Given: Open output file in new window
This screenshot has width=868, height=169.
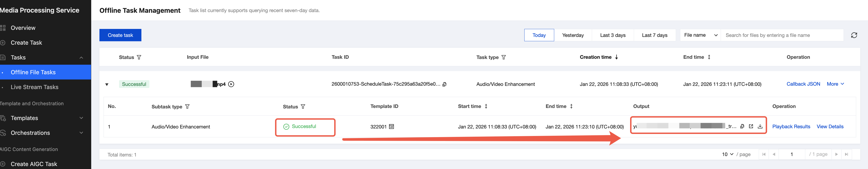Looking at the screenshot, I should (751, 126).
